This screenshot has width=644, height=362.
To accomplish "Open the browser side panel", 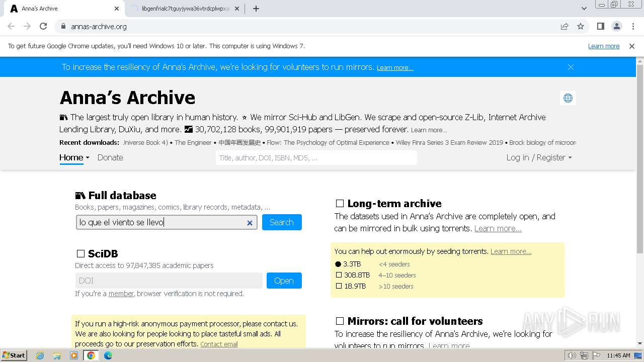I will click(x=601, y=26).
